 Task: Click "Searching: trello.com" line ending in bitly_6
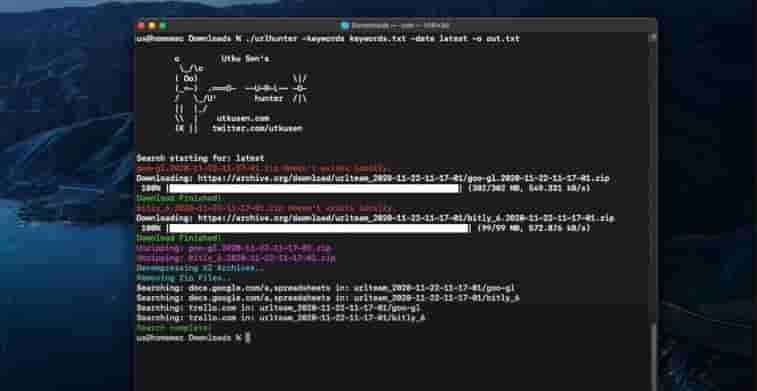[x=281, y=319]
